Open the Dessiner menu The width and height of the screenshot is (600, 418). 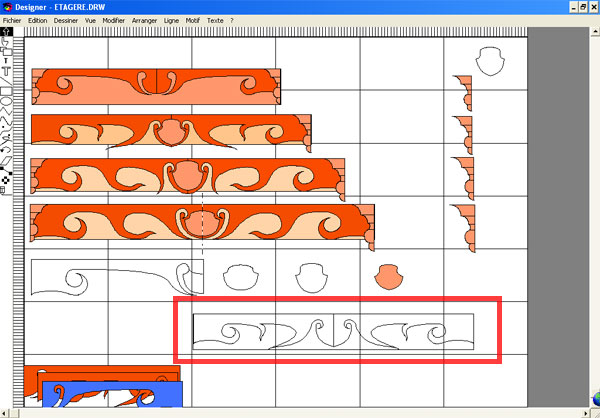[x=66, y=21]
